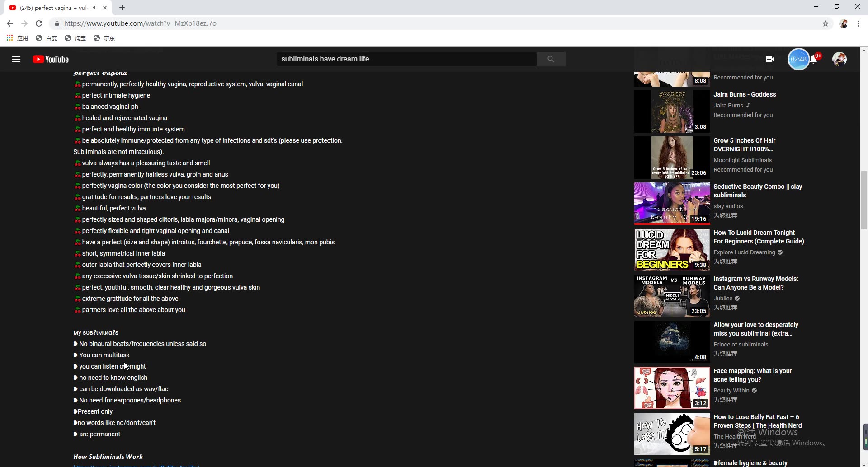Click text 'You can multitask'

[x=104, y=355]
